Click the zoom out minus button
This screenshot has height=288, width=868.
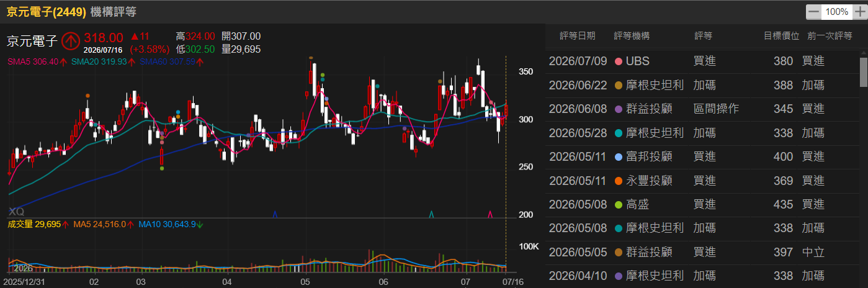813,12
